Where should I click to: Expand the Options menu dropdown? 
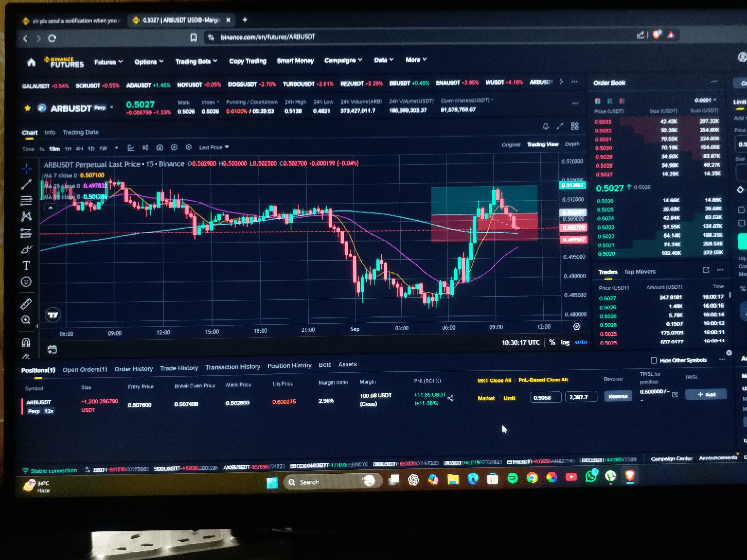tap(149, 62)
